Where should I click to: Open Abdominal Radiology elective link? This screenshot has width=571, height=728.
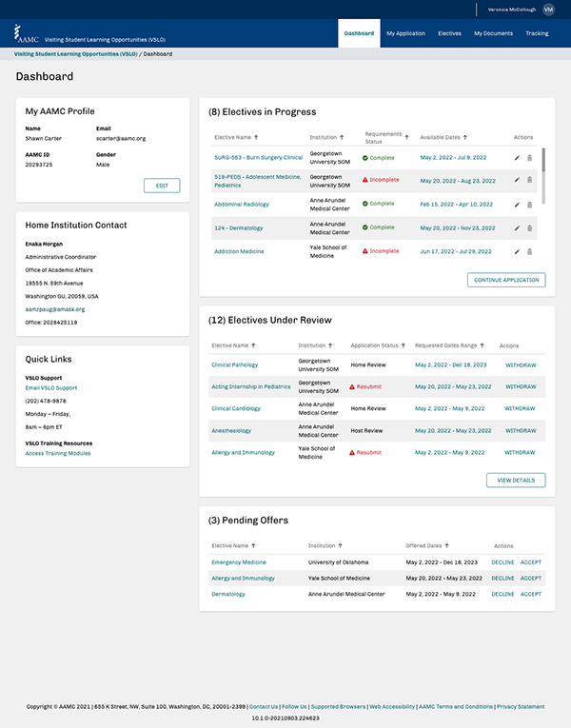point(242,205)
